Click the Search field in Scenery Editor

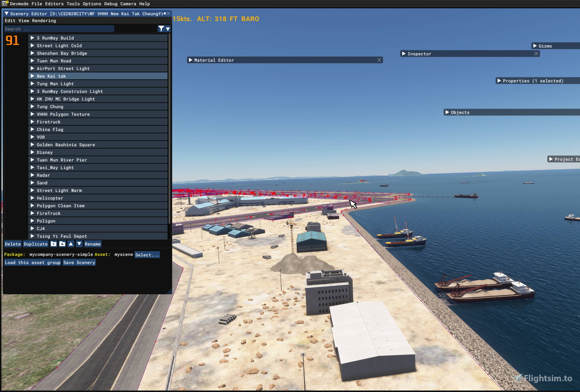(x=58, y=29)
